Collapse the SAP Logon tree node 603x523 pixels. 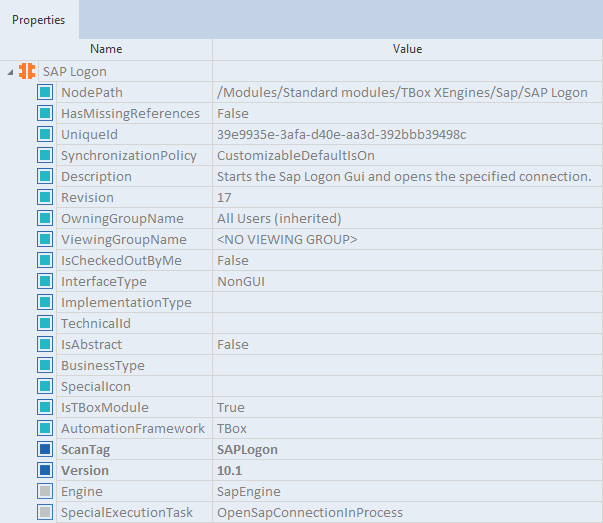click(9, 72)
